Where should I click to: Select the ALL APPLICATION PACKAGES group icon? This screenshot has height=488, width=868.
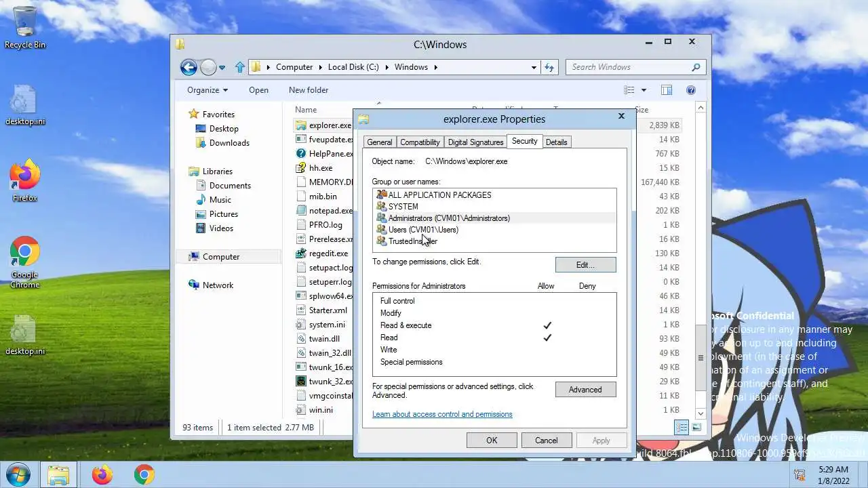pyautogui.click(x=381, y=195)
